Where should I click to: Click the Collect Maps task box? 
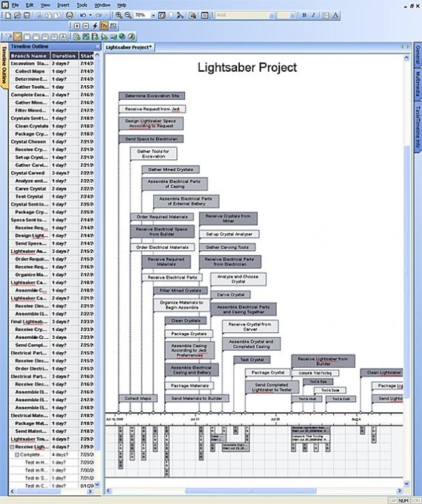(138, 398)
